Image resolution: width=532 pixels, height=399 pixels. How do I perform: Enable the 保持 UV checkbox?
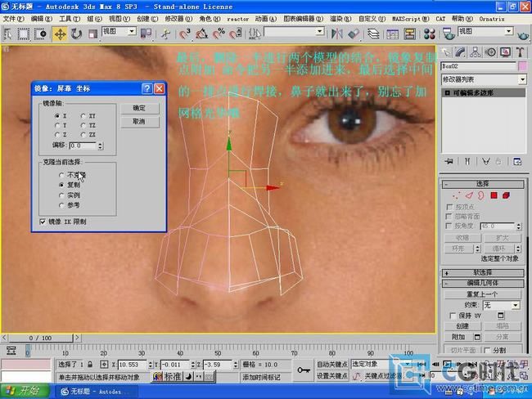pyautogui.click(x=453, y=316)
